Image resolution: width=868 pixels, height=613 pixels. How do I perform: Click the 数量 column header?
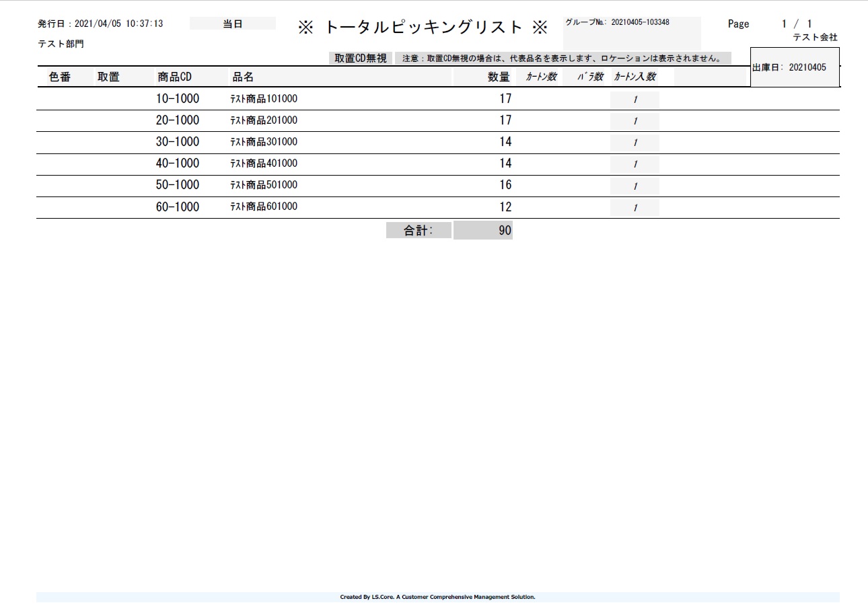499,77
